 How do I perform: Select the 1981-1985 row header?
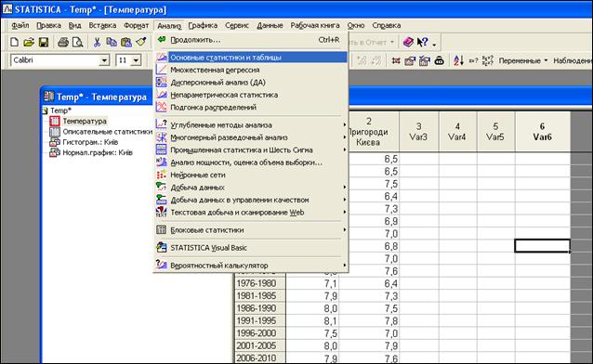(x=260, y=296)
